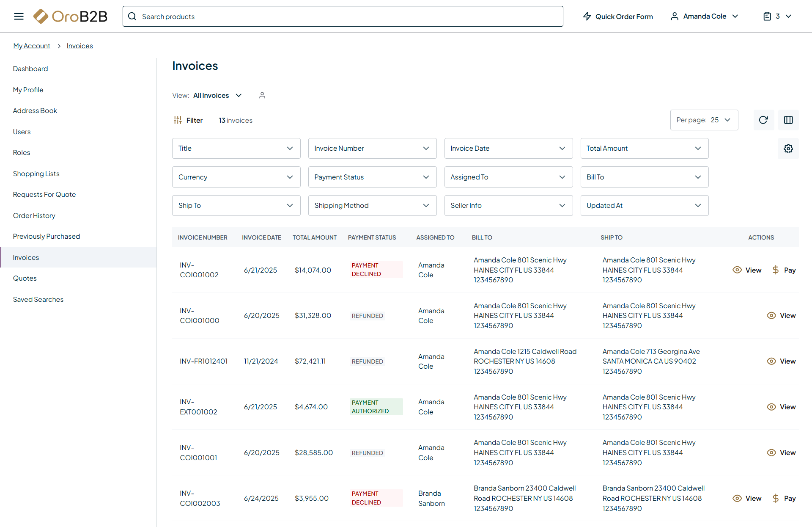
Task: View invoice INV-FRI012401 via eye icon
Action: 771,361
